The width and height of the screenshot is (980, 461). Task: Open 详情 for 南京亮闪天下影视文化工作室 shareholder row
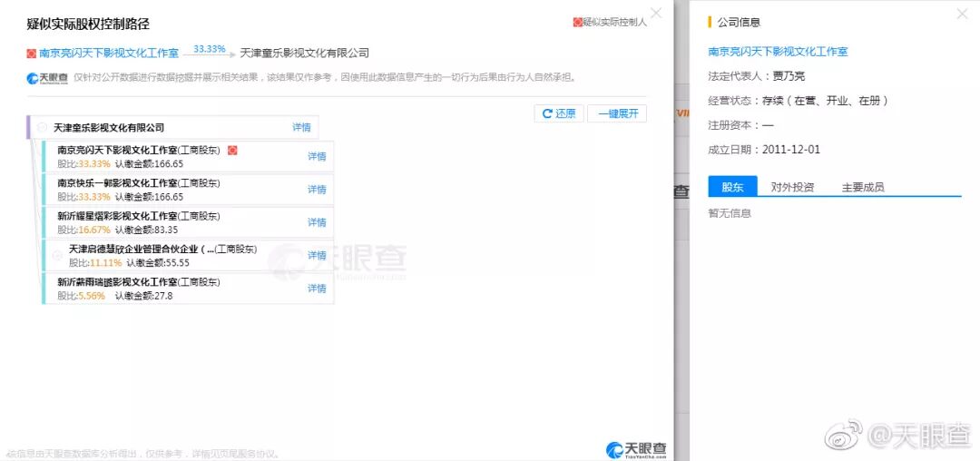pyautogui.click(x=317, y=157)
